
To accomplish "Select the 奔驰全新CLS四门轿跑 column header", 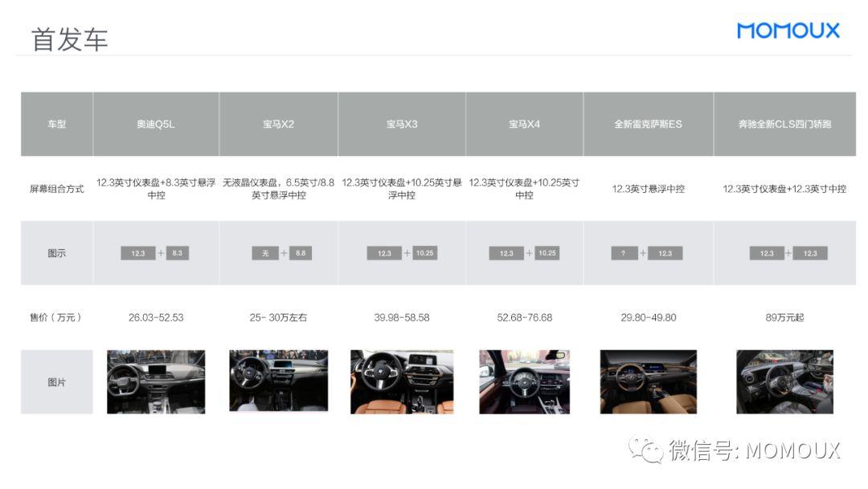I will pos(785,124).
